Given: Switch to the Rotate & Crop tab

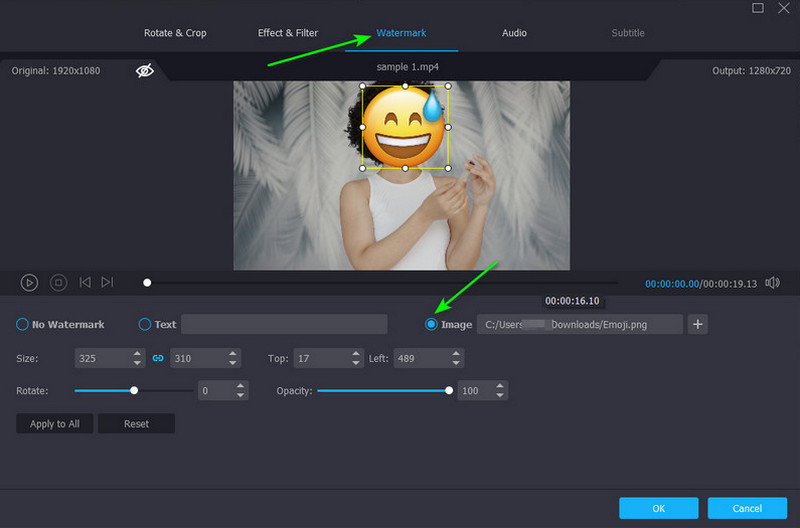Looking at the screenshot, I should [175, 33].
